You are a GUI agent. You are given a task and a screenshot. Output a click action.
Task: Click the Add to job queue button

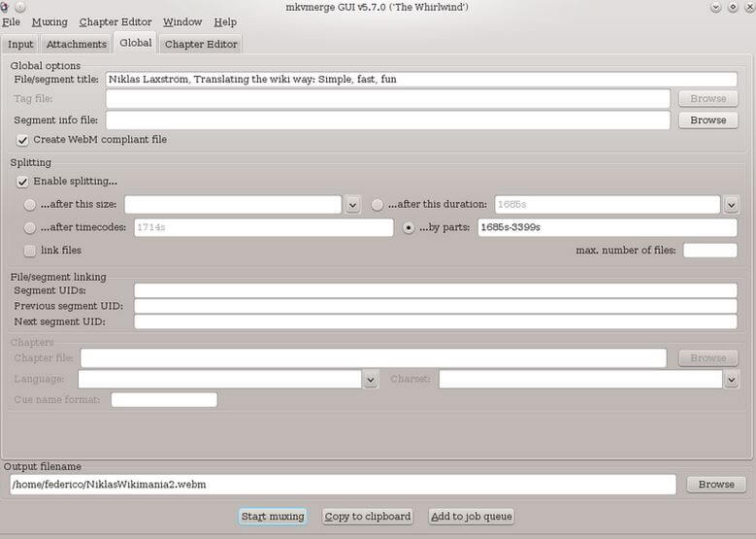pyautogui.click(x=472, y=517)
